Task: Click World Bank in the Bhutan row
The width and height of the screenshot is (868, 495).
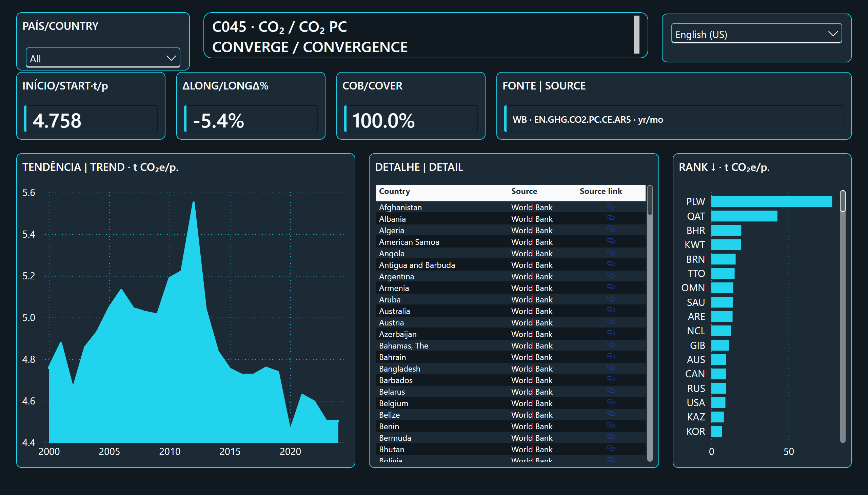Action: 532,450
